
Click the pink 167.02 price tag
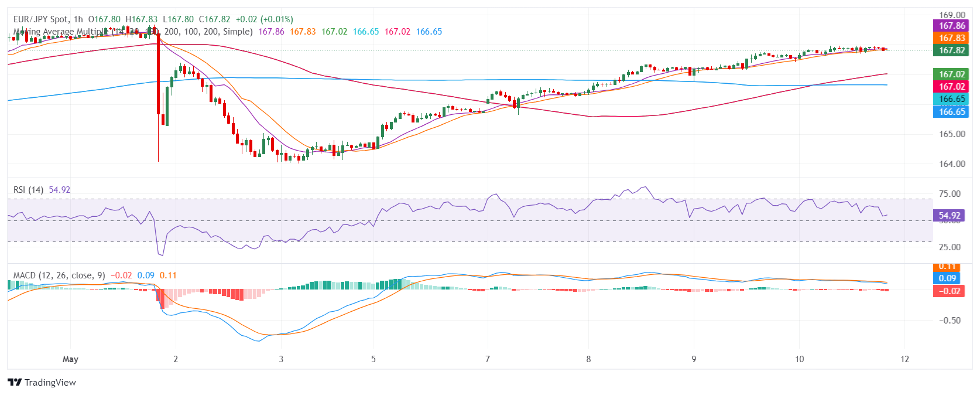click(x=951, y=87)
